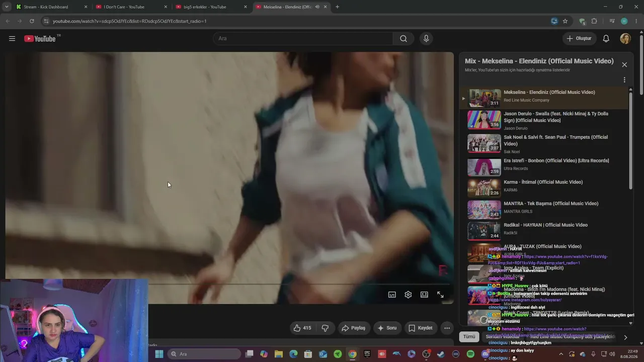644x362 pixels.
Task: Click the Paylaş share button
Action: point(353,328)
